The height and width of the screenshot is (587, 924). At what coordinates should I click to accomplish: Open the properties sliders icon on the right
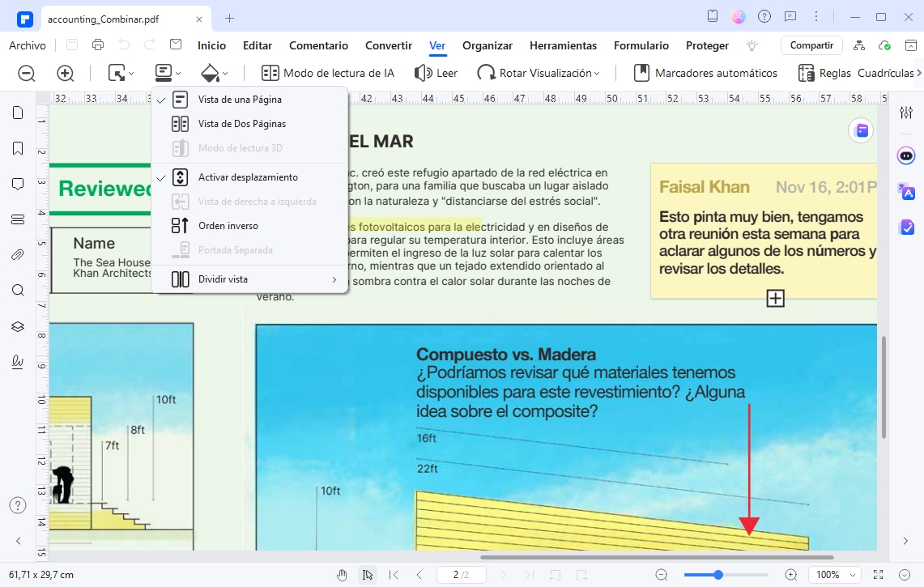click(x=906, y=112)
